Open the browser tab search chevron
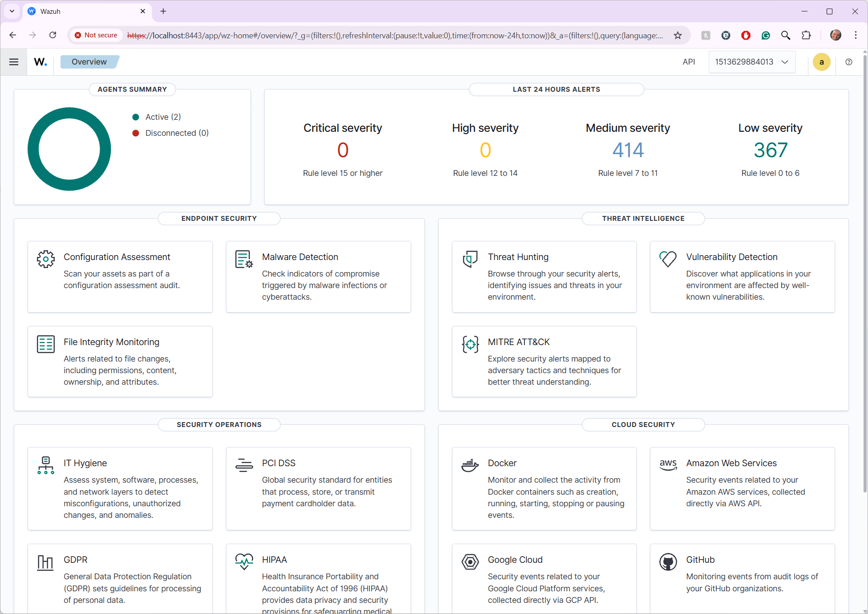Screen dimensions: 868x614 [12, 11]
